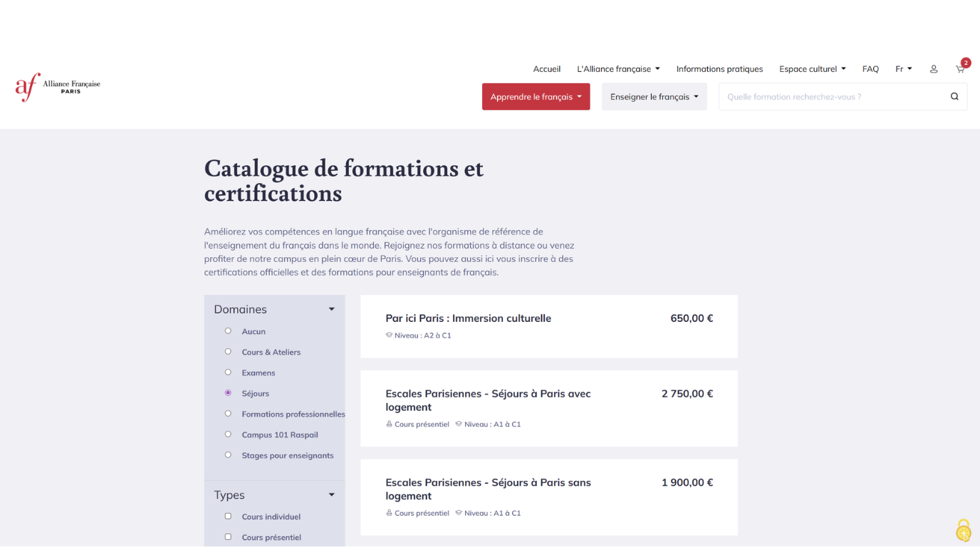Open the user account icon

(934, 69)
